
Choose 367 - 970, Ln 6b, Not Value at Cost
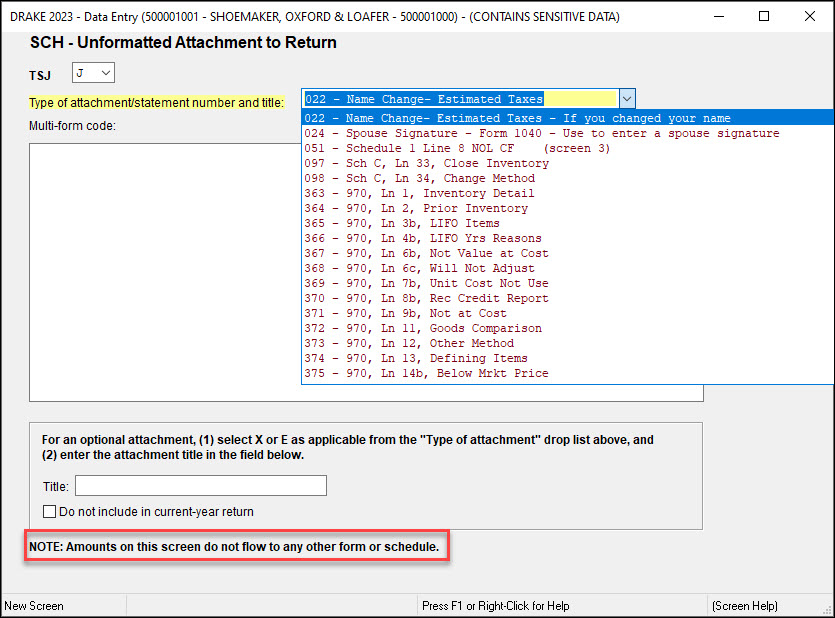coord(568,253)
